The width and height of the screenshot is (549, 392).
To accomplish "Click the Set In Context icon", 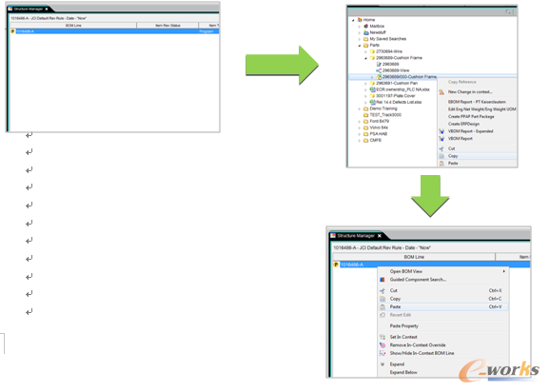I will pyautogui.click(x=382, y=337).
